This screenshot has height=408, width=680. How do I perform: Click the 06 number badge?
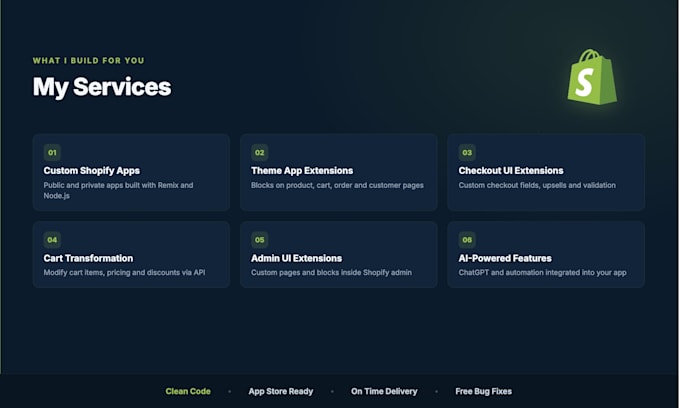click(467, 240)
